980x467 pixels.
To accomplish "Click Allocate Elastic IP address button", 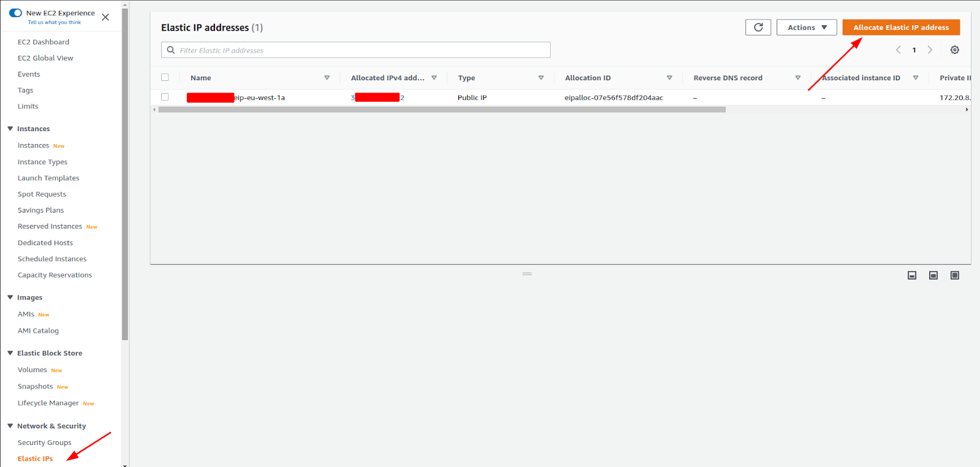I will [x=900, y=28].
